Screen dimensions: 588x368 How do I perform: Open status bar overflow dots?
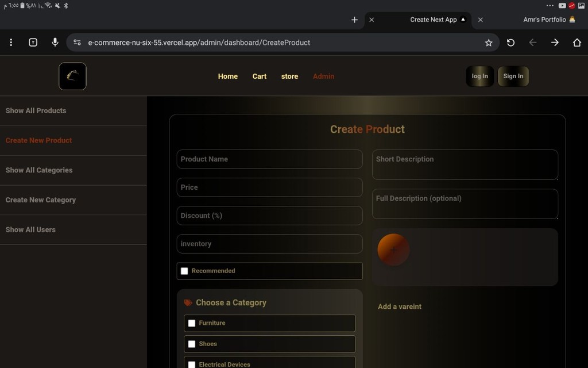click(x=550, y=6)
